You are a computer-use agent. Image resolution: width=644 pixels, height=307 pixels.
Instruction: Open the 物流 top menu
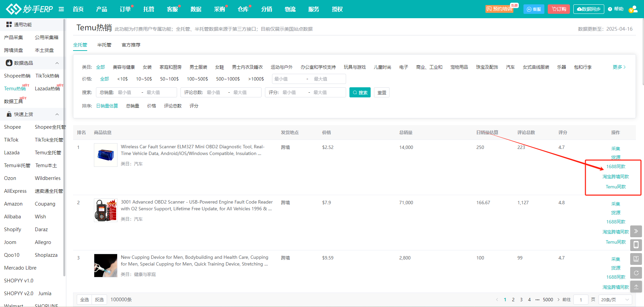(x=290, y=9)
